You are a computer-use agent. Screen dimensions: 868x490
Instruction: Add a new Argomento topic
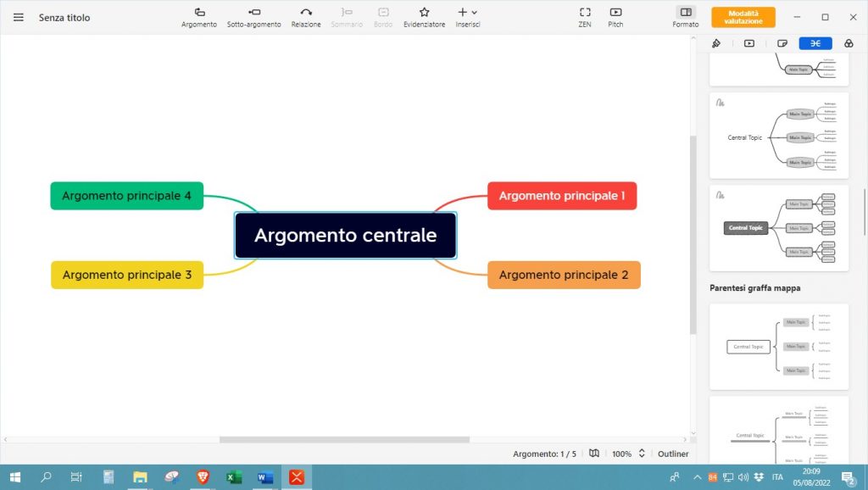coord(198,17)
